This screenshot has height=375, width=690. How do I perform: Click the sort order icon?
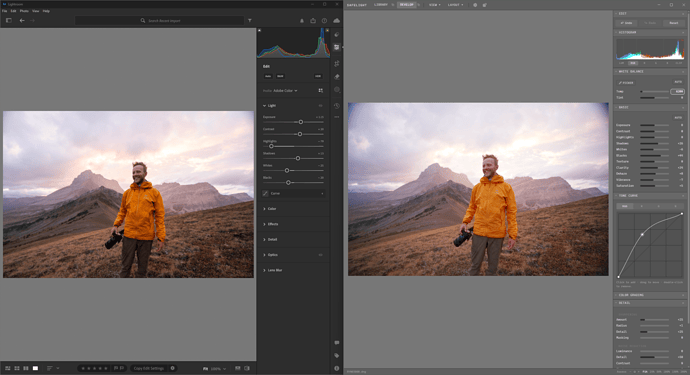(49, 368)
